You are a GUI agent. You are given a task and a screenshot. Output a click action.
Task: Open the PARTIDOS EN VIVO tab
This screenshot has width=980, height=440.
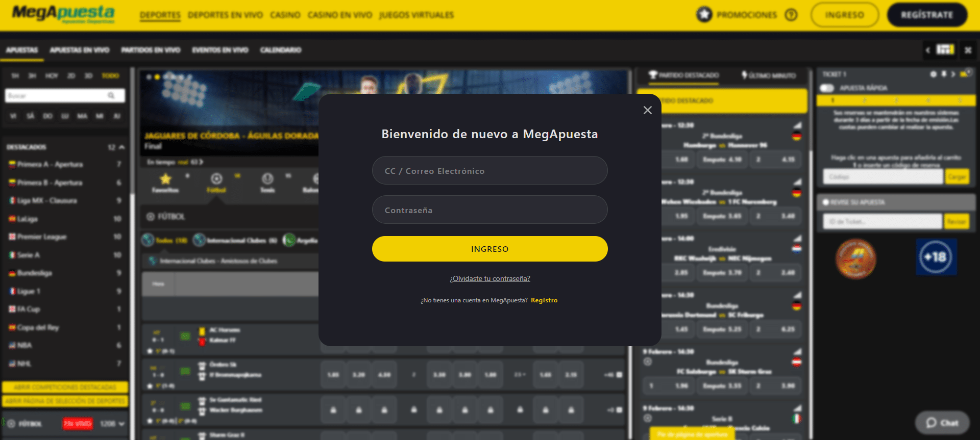[x=151, y=50]
